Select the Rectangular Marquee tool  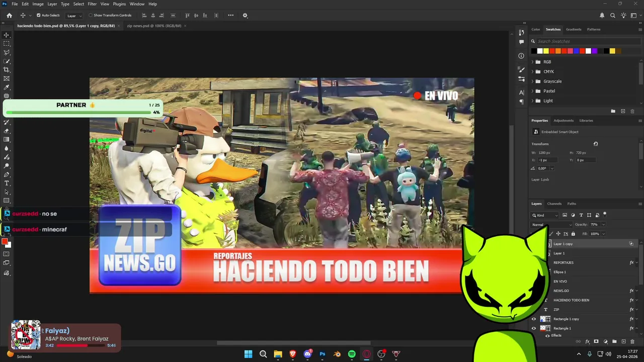click(x=7, y=44)
